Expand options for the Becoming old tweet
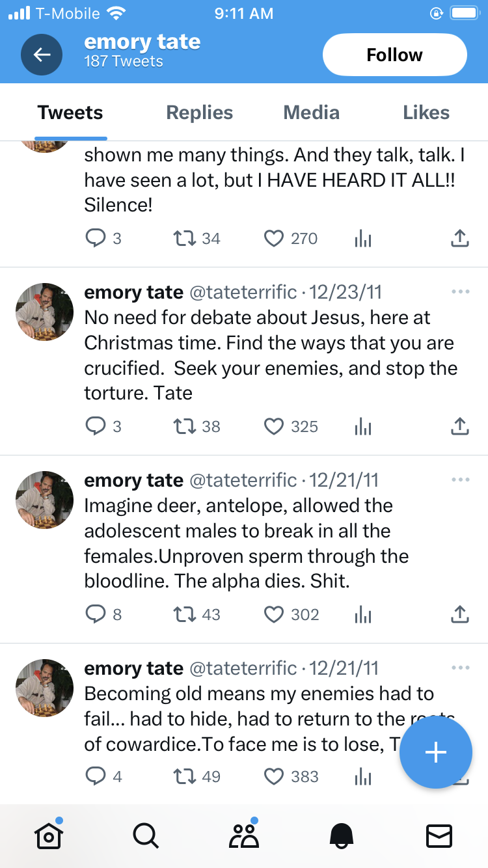Viewport: 488px width, 868px height. 460,668
